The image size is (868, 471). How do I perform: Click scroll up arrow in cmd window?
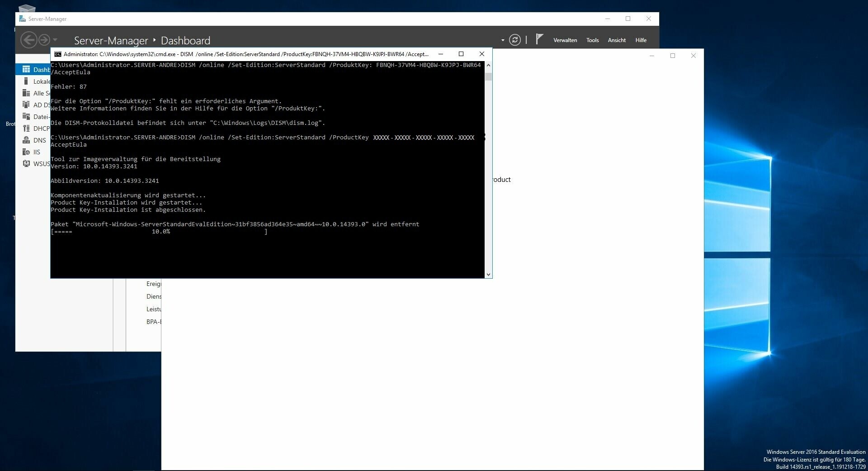pos(488,65)
